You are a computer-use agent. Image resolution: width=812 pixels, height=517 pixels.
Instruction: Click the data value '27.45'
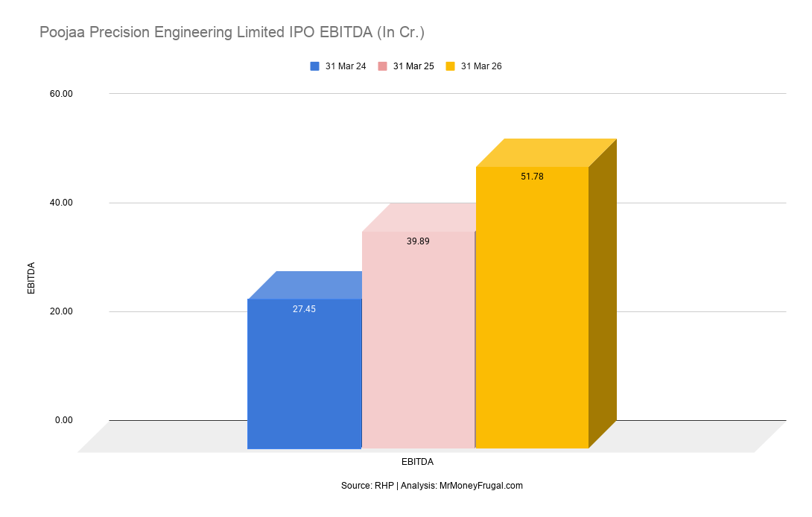(304, 309)
